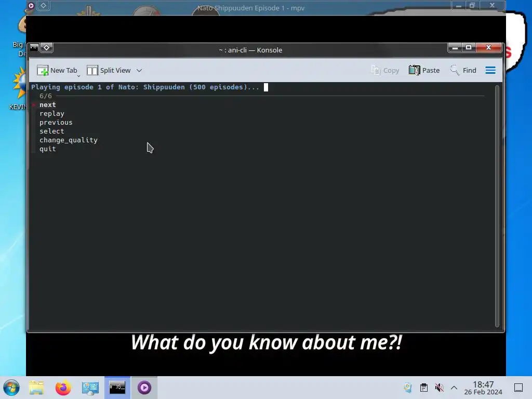
Task: Open the Find search tool
Action: [463, 70]
